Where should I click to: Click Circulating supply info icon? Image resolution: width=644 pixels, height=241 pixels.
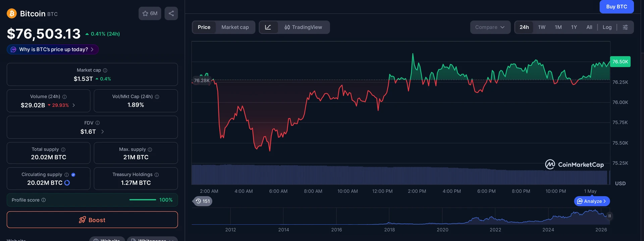pos(66,175)
